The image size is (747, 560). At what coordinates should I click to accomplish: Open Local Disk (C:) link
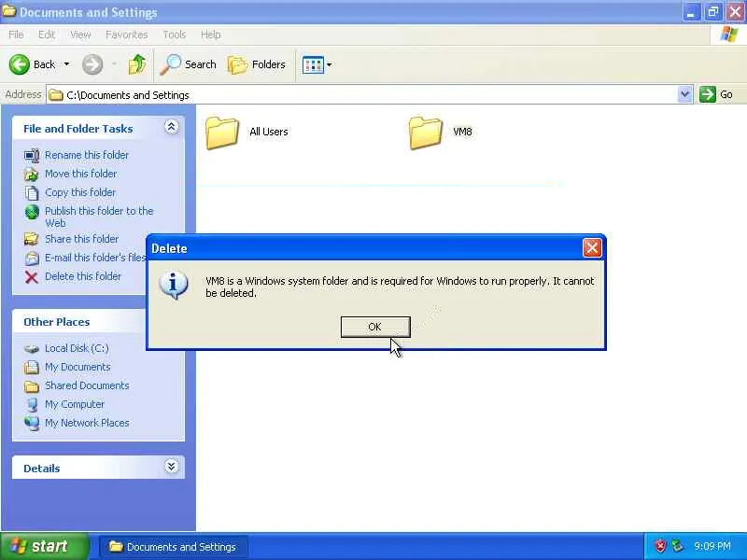77,348
